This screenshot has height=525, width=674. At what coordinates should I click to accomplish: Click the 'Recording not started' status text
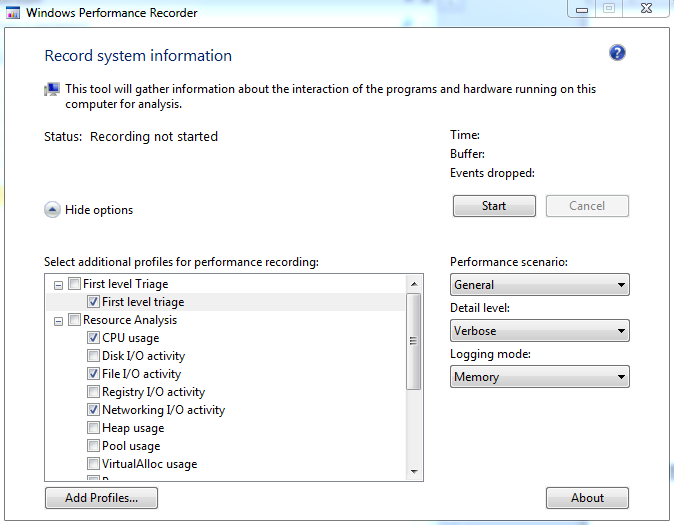(x=154, y=136)
